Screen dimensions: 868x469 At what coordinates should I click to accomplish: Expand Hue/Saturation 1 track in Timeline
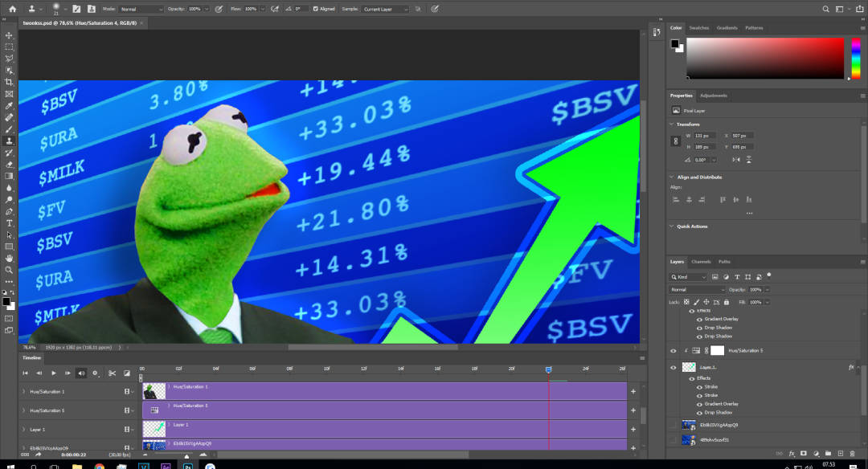23,391
